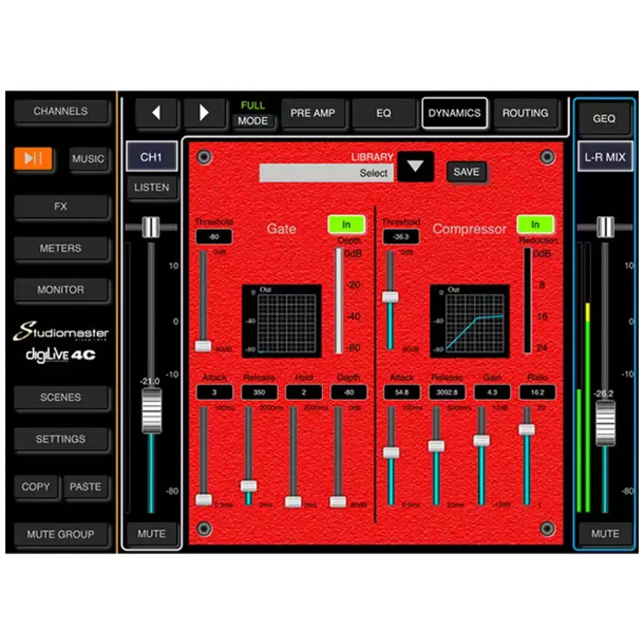Image resolution: width=644 pixels, height=644 pixels.
Task: Mute channel CH1
Action: click(x=152, y=533)
